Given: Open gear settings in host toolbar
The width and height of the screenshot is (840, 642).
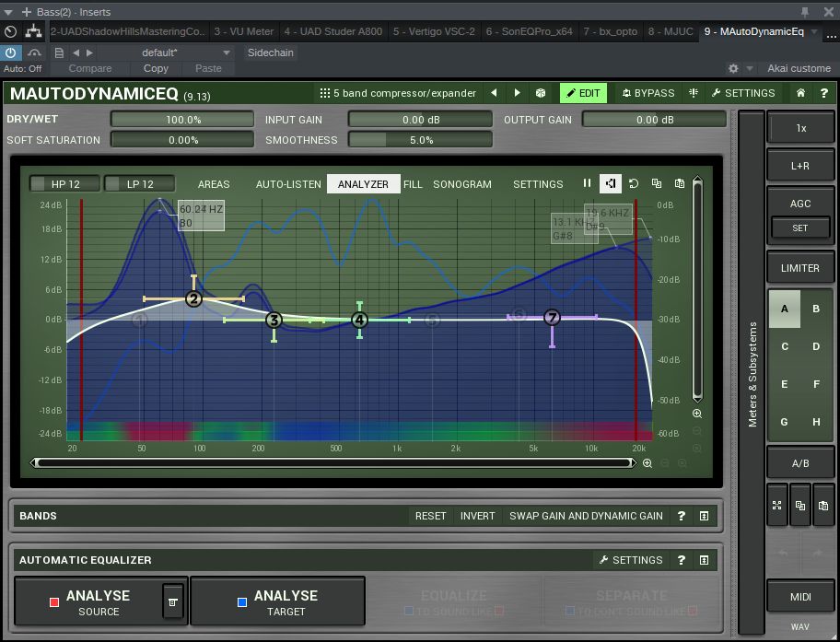Looking at the screenshot, I should (733, 68).
